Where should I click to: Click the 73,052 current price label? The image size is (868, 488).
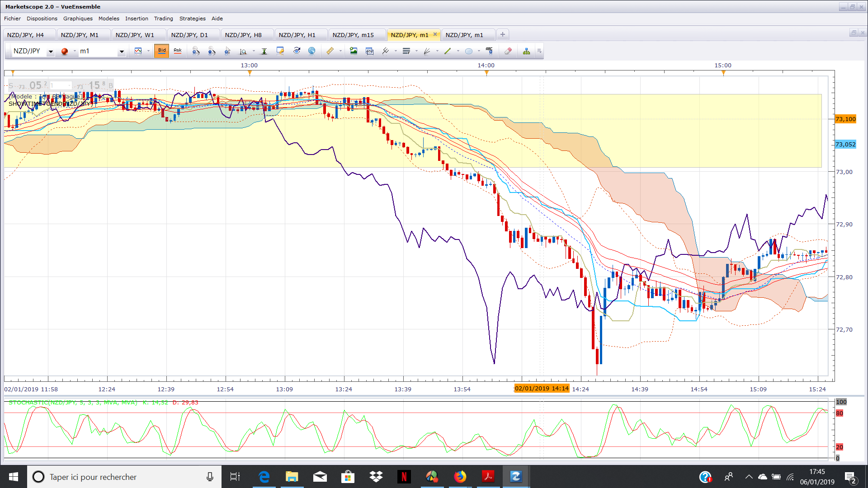845,145
